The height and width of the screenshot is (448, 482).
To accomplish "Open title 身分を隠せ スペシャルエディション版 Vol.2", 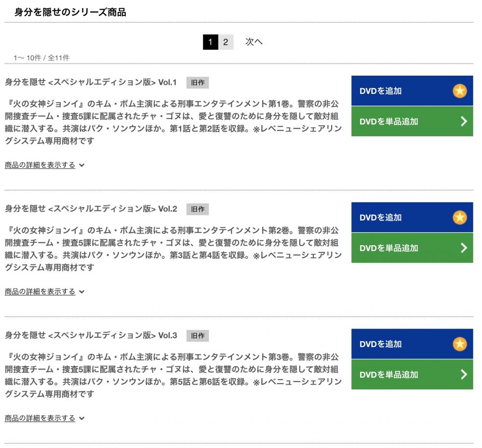I will [x=91, y=209].
